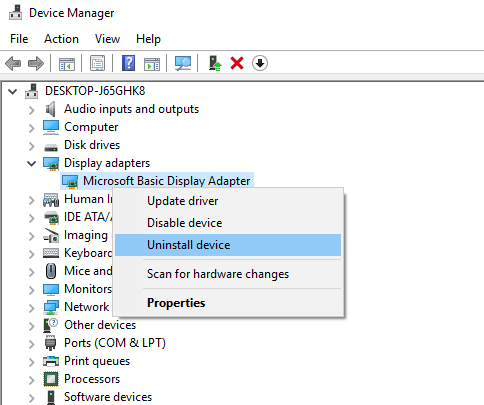484x405 pixels.
Task: Open Properties from the context menu
Action: pos(228,303)
